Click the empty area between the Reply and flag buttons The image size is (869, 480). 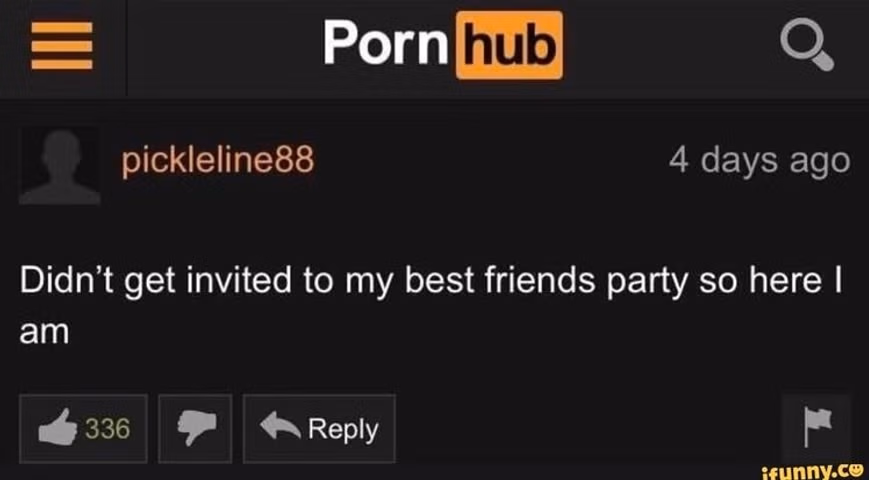[588, 428]
